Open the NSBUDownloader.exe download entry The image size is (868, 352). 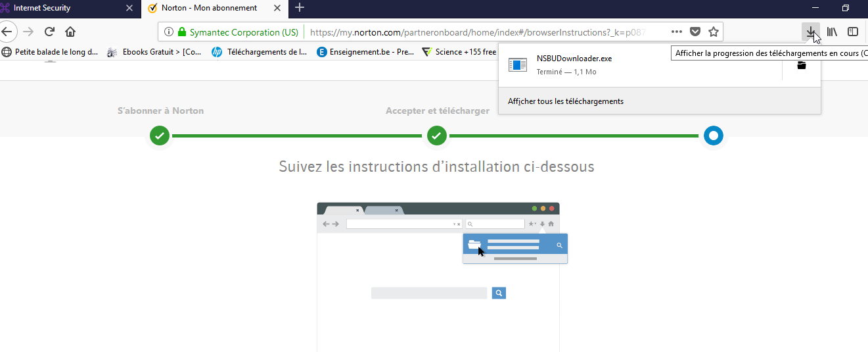coord(641,64)
